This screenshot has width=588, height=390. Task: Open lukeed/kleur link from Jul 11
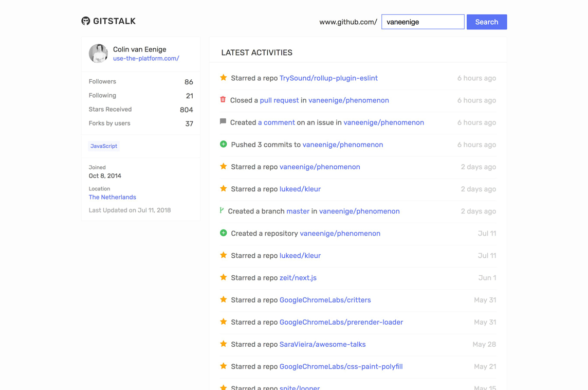[300, 256]
